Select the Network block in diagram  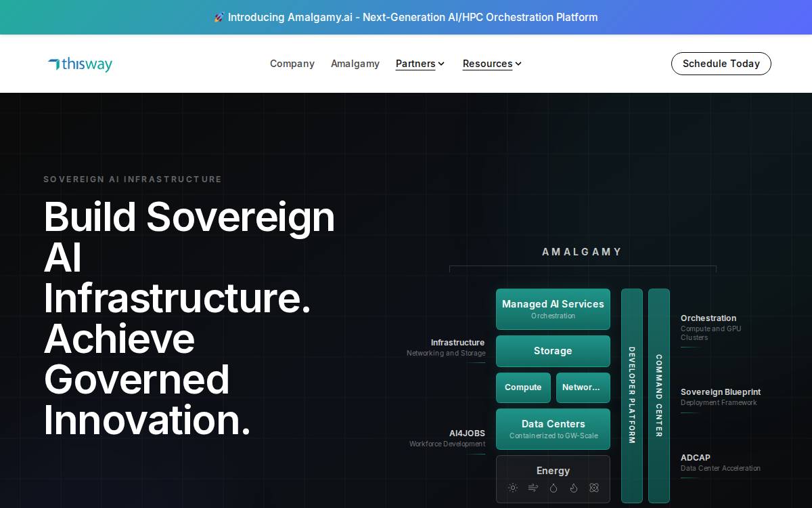(x=583, y=387)
